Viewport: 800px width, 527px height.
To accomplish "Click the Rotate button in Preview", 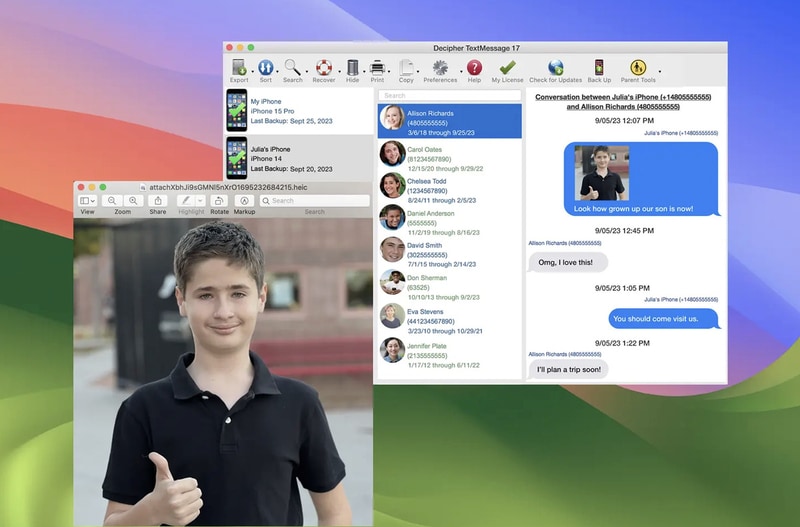I will 219,201.
